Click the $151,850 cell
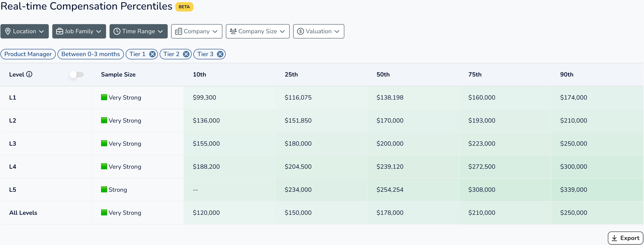 click(x=321, y=120)
